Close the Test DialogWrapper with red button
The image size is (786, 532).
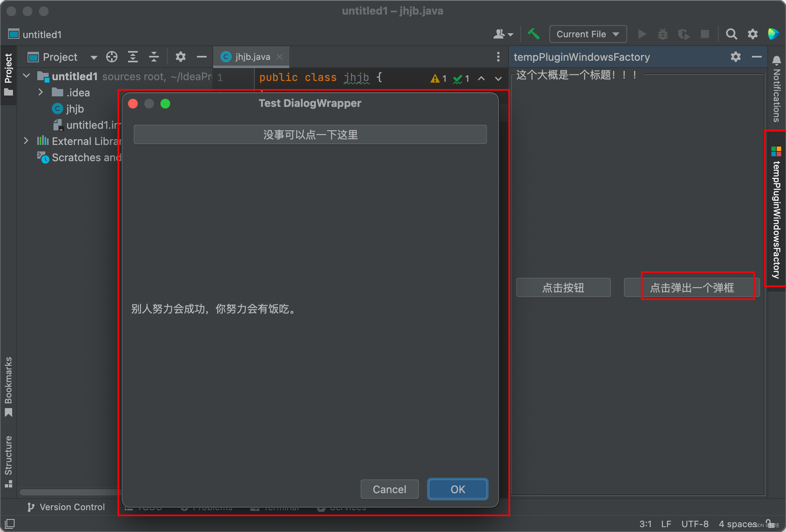(x=133, y=104)
